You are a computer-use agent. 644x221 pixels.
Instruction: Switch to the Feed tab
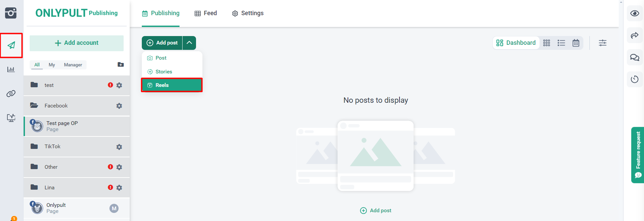coord(206,13)
